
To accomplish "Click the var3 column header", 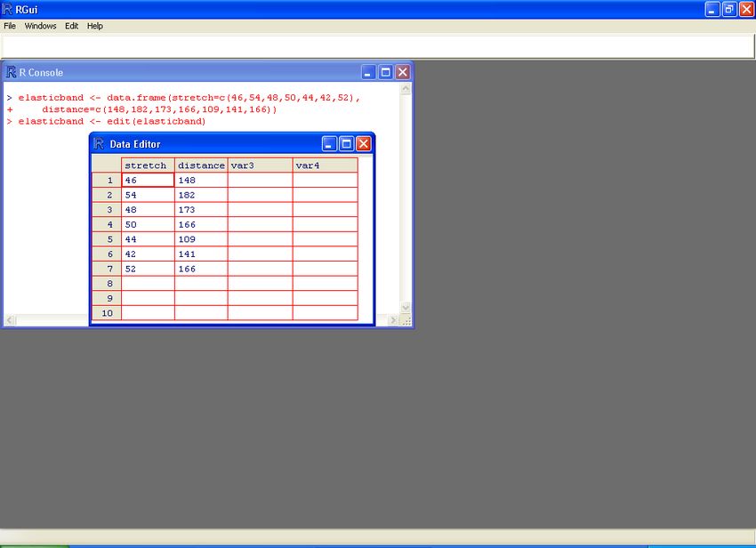I will coord(260,165).
